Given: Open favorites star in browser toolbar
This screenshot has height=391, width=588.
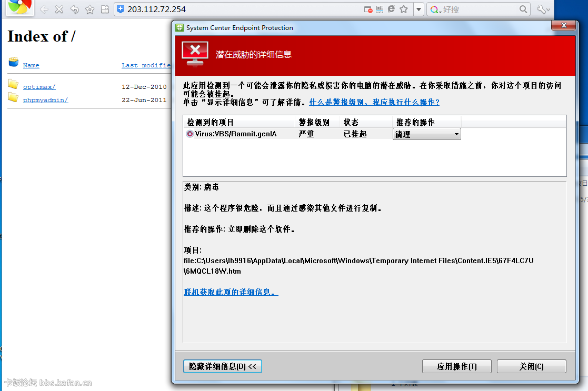Looking at the screenshot, I should pos(89,9).
